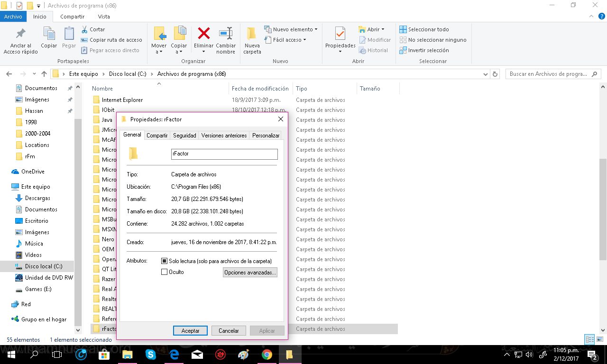Expand the Nuevo elemento dropdown
607x364 pixels.
291,29
